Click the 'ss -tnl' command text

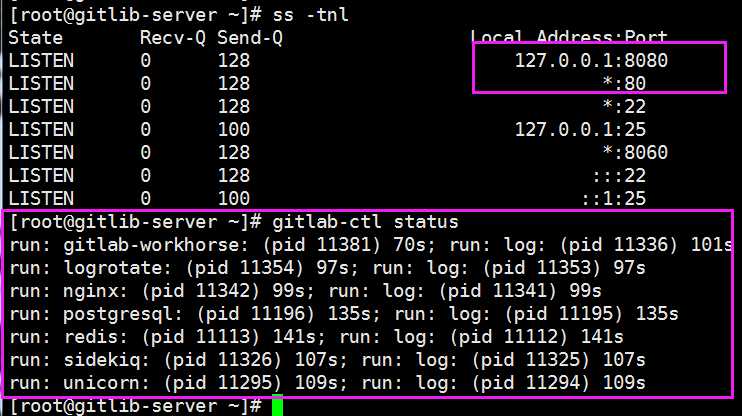(x=311, y=15)
